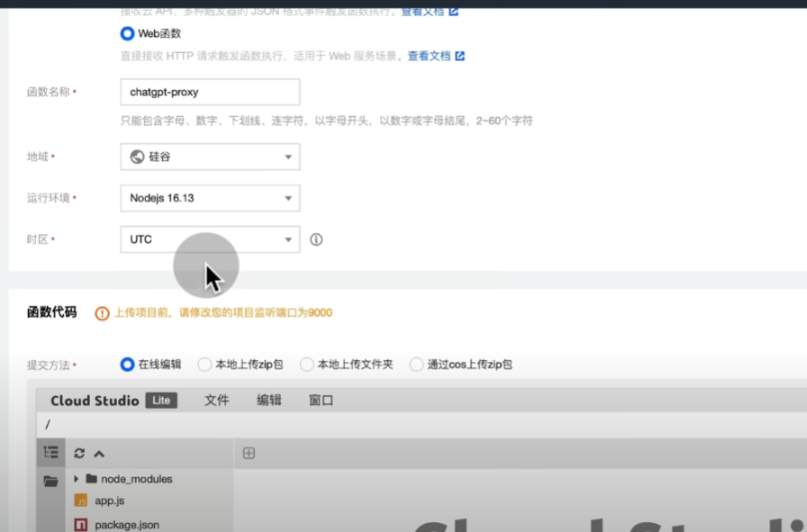Image resolution: width=807 pixels, height=532 pixels.
Task: Click the external link icon beside Web函数 查看文档
Action: pyautogui.click(x=460, y=56)
